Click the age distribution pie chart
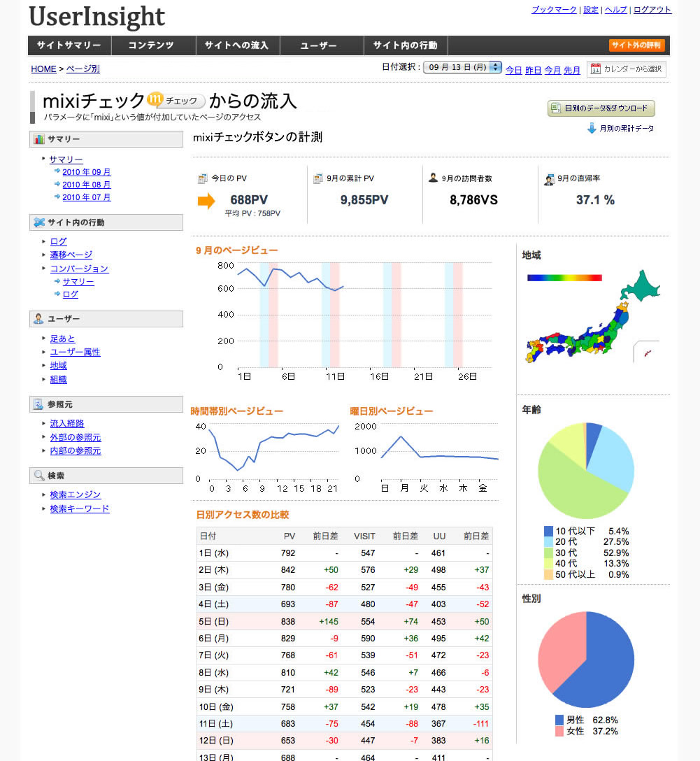The height and width of the screenshot is (761, 700). point(586,470)
